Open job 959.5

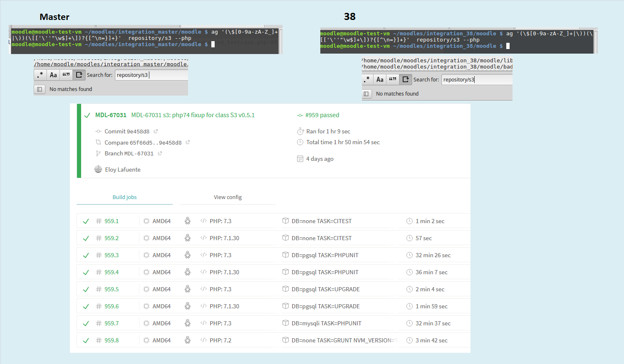click(111, 289)
